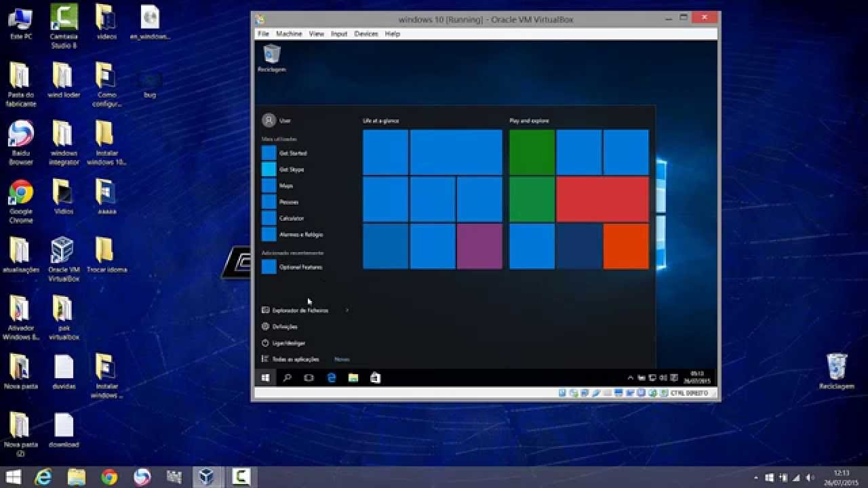This screenshot has width=868, height=488.
Task: Click the User account in the Start menu
Action: (277, 121)
